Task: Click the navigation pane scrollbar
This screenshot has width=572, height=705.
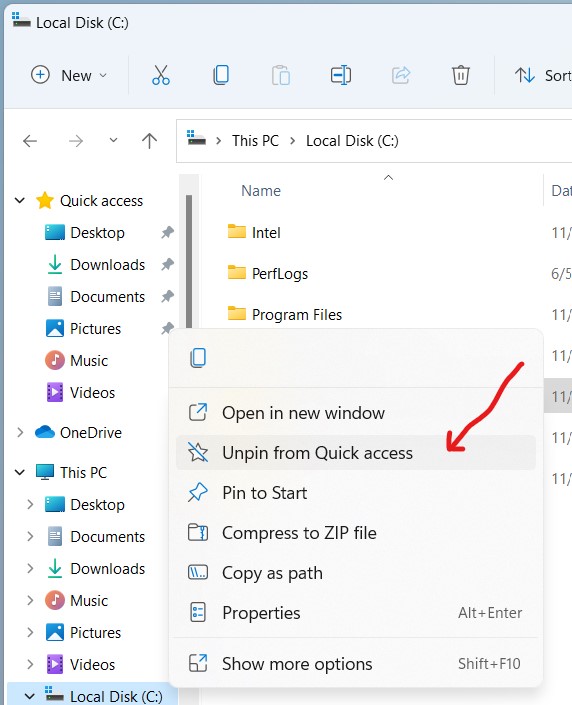Action: [189, 261]
